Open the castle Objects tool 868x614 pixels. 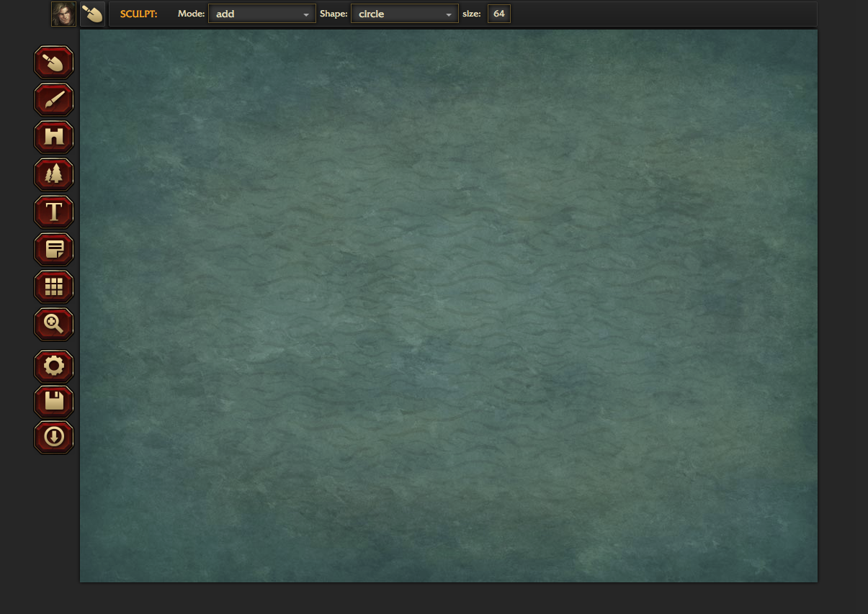pyautogui.click(x=54, y=137)
